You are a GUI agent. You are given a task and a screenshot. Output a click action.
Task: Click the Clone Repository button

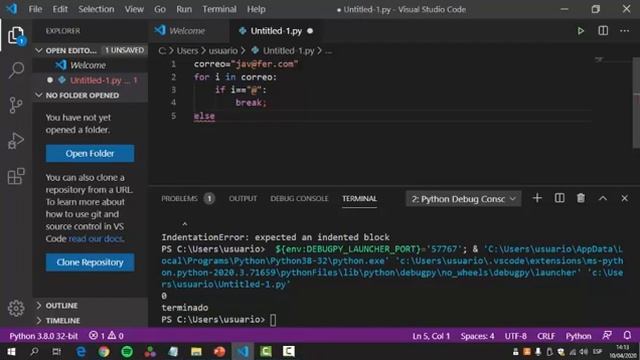tap(90, 262)
